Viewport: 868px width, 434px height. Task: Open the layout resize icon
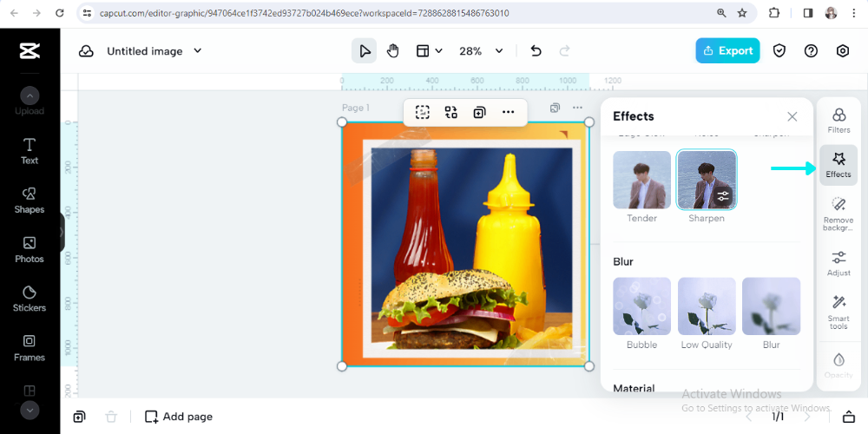coord(423,51)
